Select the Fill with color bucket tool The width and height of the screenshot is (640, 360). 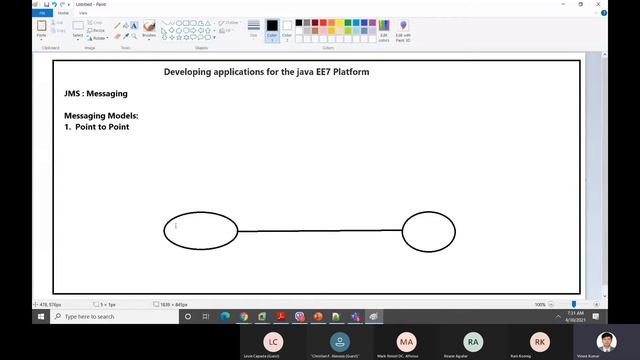click(x=126, y=26)
